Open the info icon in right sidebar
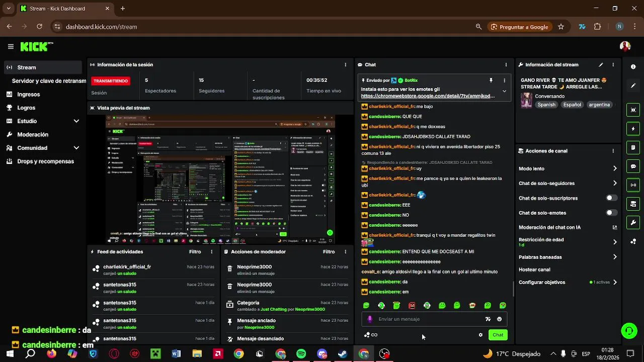644x362 pixels. (633, 67)
